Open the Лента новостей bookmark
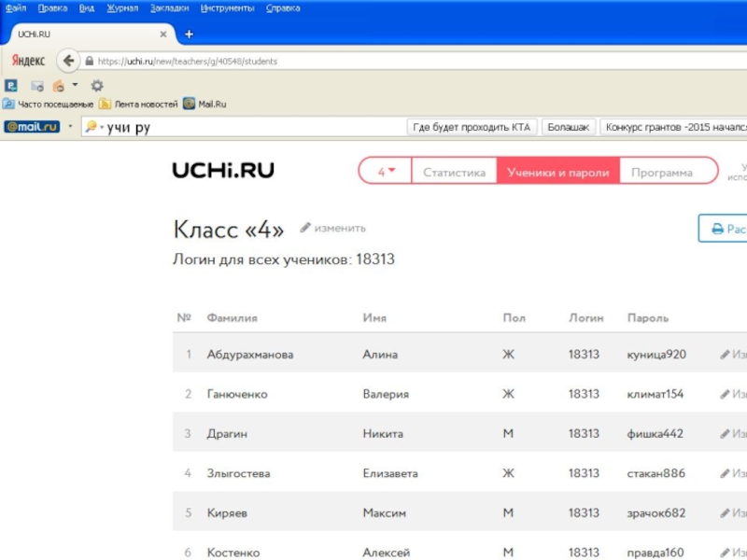This screenshot has height=560, width=747. [x=138, y=105]
